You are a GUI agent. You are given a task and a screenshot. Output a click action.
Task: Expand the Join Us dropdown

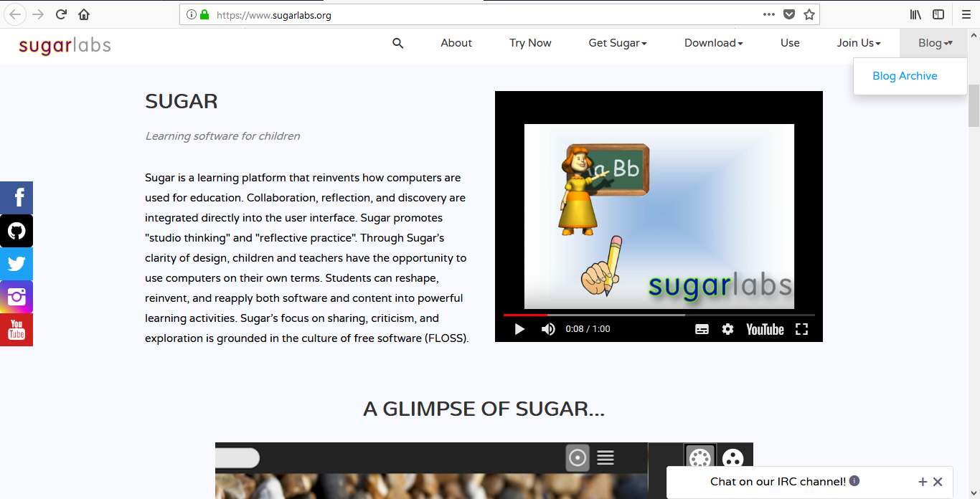coord(858,43)
